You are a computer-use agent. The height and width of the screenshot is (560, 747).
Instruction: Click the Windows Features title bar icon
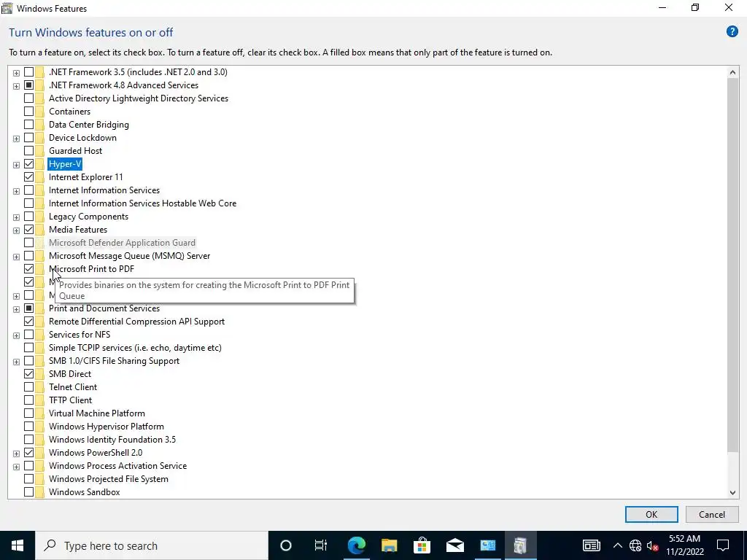(7, 8)
